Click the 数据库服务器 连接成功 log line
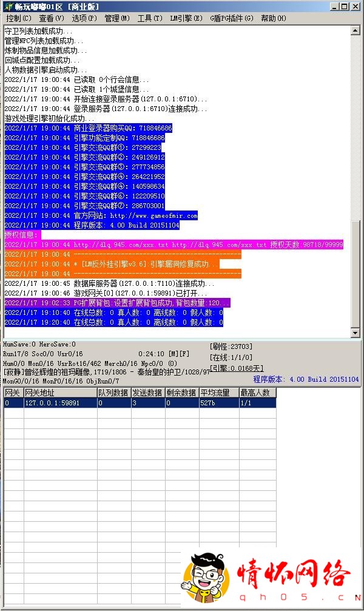The image size is (364, 611). (109, 283)
